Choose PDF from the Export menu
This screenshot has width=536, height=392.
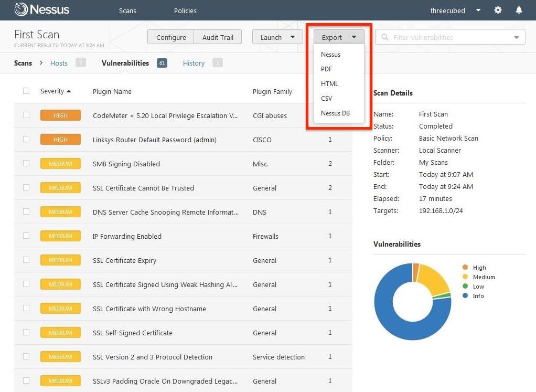[x=326, y=69]
